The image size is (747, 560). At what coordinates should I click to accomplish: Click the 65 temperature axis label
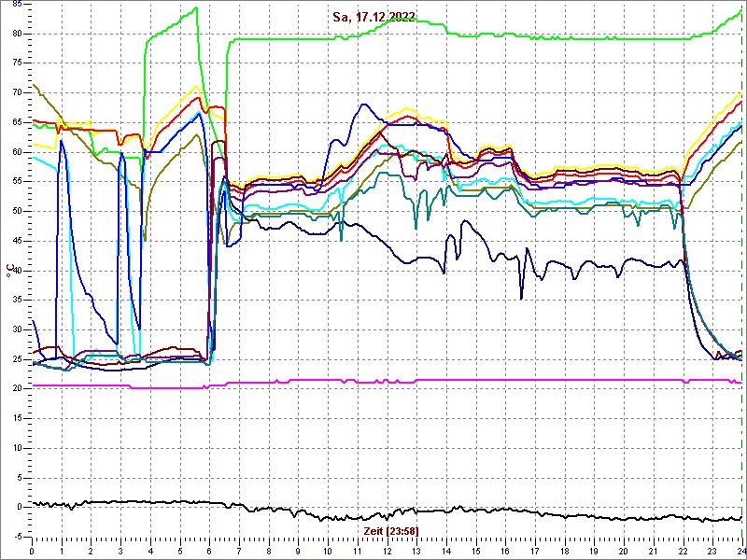click(x=18, y=122)
